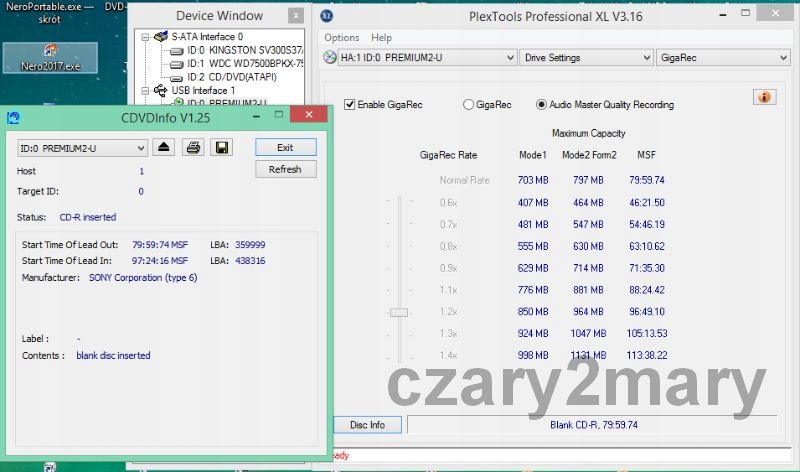Click drive disc icon beside HA:1 ID:0

pos(330,57)
